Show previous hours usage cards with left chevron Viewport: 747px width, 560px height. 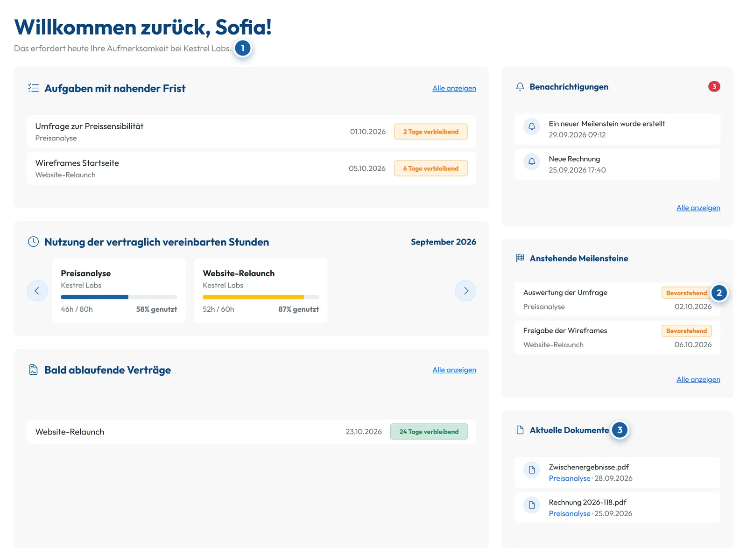[x=37, y=291]
